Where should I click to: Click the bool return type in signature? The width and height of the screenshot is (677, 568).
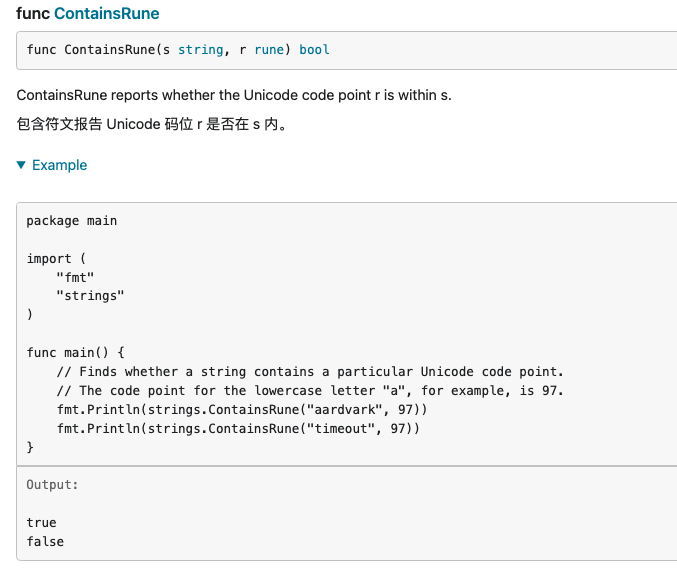[x=314, y=49]
